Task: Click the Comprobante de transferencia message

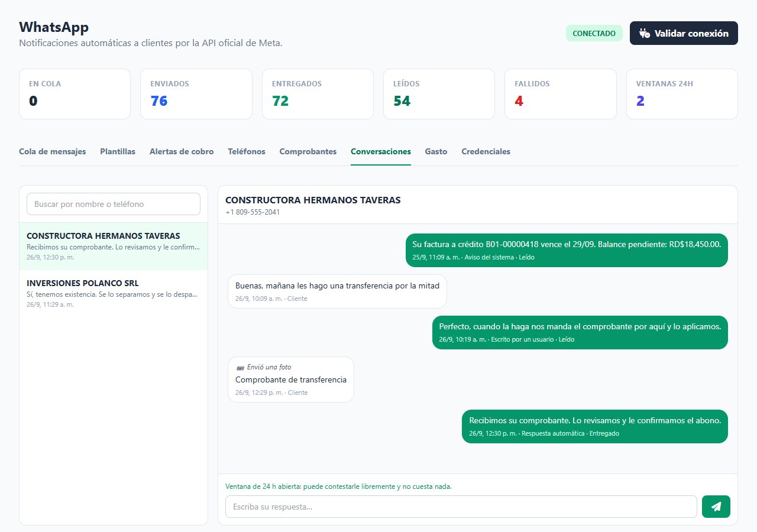Action: (x=291, y=379)
